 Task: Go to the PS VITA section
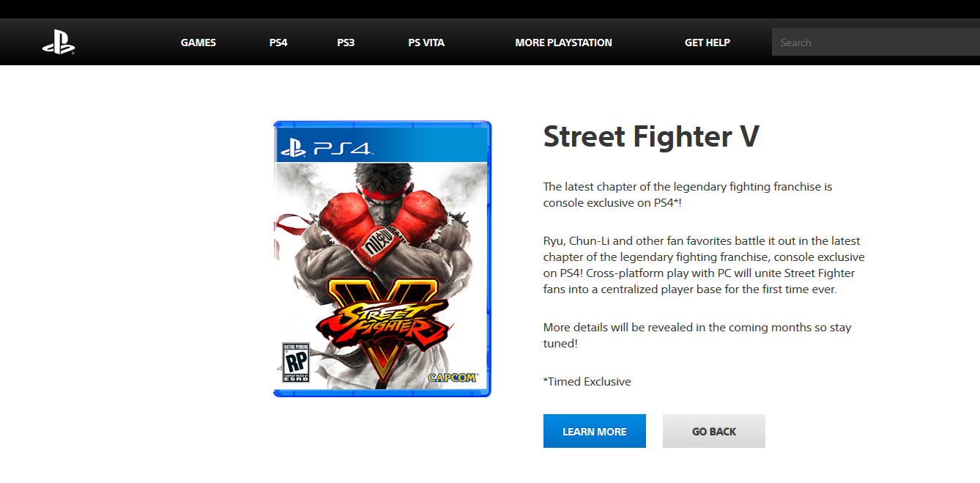coord(426,43)
